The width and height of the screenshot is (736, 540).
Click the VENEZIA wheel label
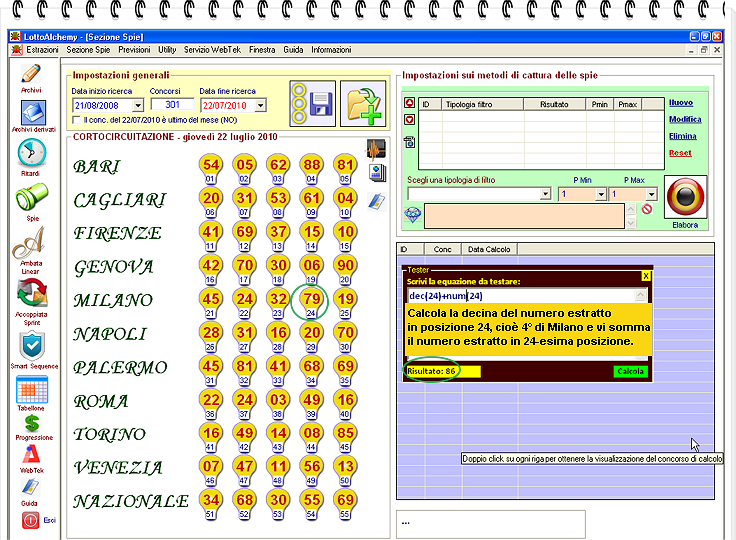[118, 468]
